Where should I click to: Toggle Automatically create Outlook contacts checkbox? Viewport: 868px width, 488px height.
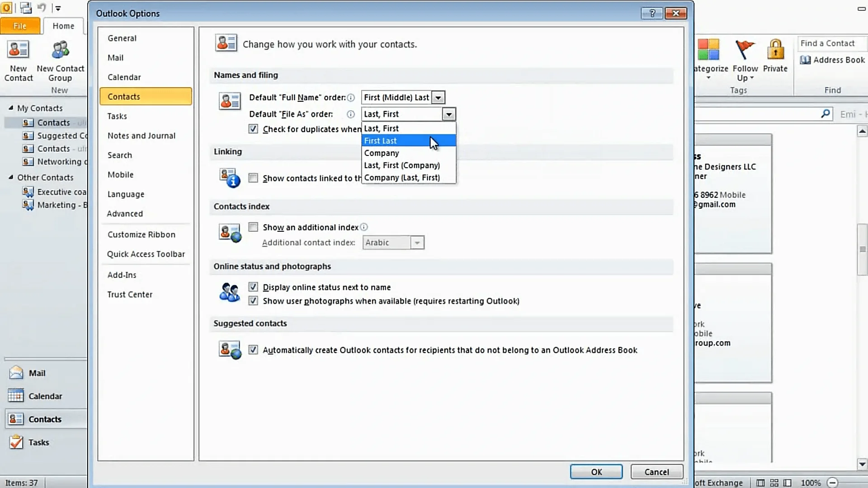pos(253,350)
